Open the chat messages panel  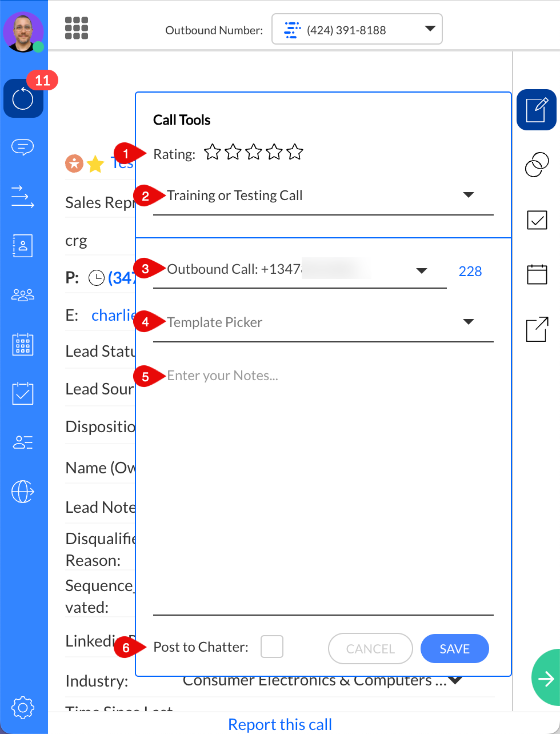[x=23, y=147]
